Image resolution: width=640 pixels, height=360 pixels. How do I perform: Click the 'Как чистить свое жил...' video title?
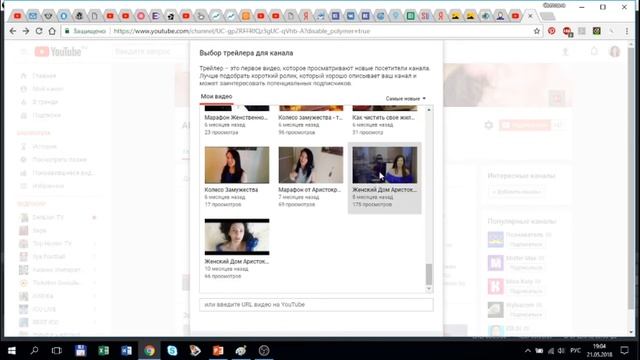point(383,118)
